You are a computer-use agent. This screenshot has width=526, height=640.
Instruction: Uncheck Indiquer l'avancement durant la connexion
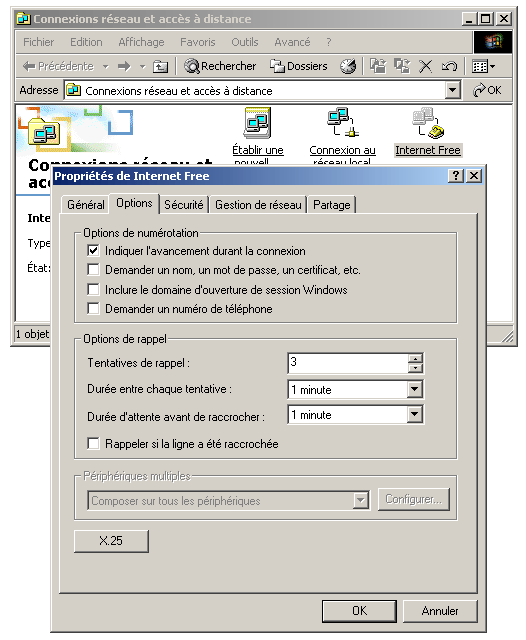pyautogui.click(x=93, y=250)
